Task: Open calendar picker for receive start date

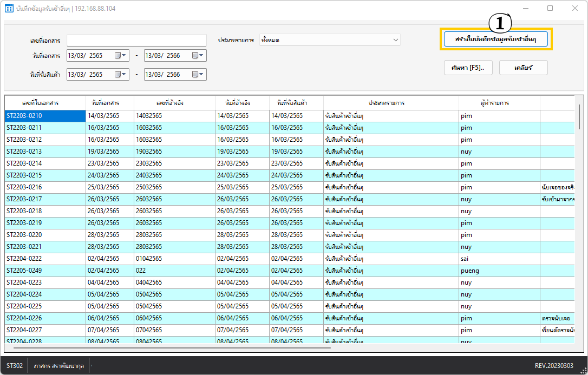Action: pyautogui.click(x=120, y=75)
